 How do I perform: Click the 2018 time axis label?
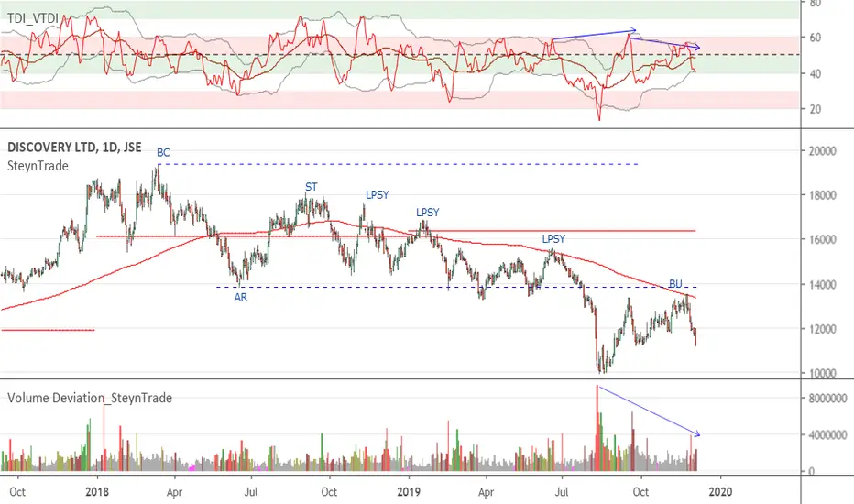(x=97, y=492)
